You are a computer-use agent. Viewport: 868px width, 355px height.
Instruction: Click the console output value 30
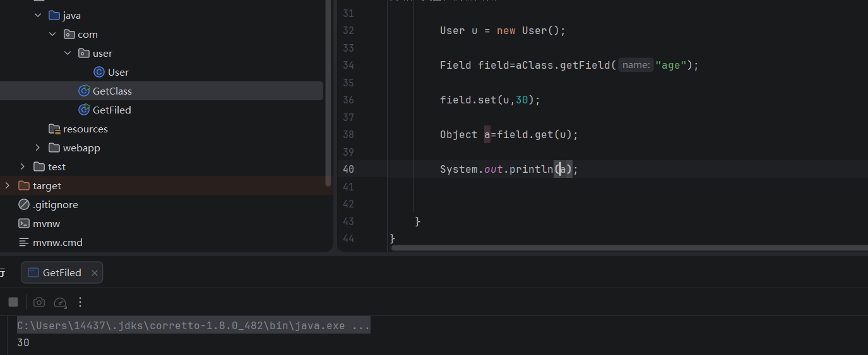[23, 342]
